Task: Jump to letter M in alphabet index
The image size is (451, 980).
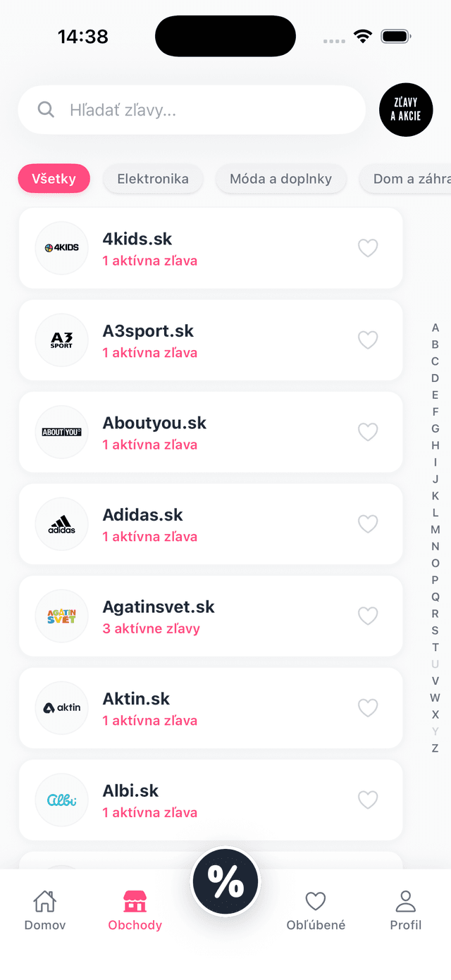Action: pos(435,530)
